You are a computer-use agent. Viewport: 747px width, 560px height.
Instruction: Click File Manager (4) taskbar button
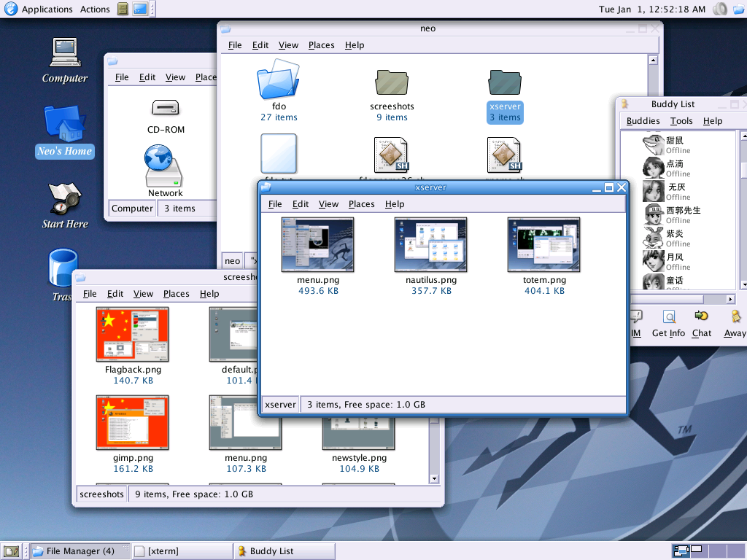coord(80,551)
